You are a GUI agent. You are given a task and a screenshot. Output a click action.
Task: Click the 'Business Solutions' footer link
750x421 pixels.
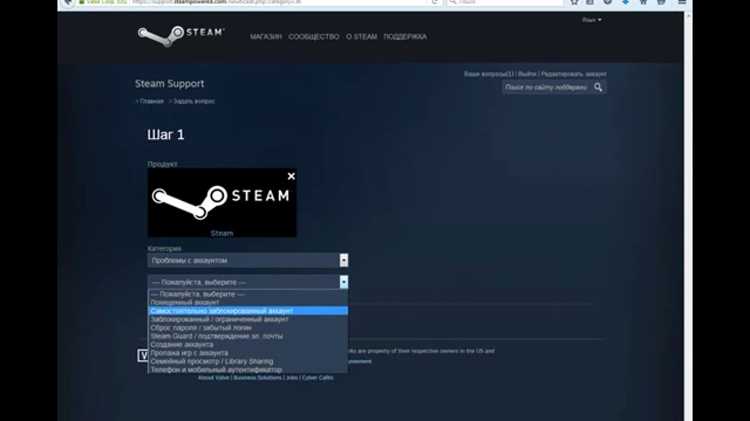click(x=257, y=377)
